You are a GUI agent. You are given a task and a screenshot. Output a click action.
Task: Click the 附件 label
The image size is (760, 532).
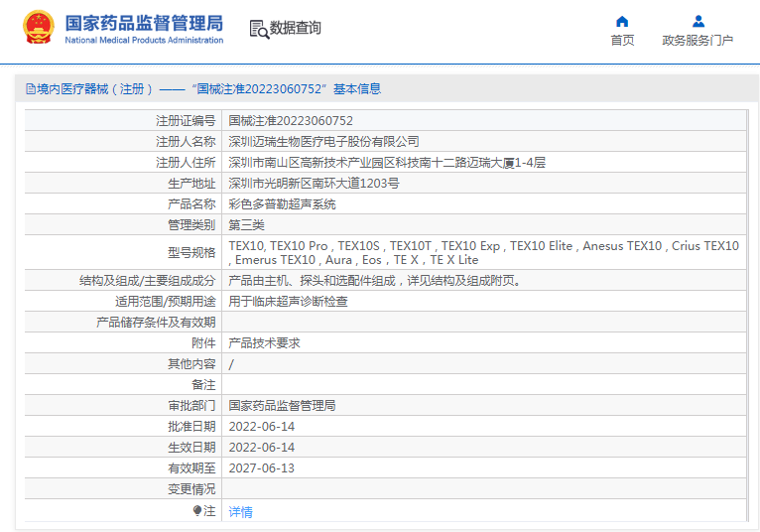[203, 343]
